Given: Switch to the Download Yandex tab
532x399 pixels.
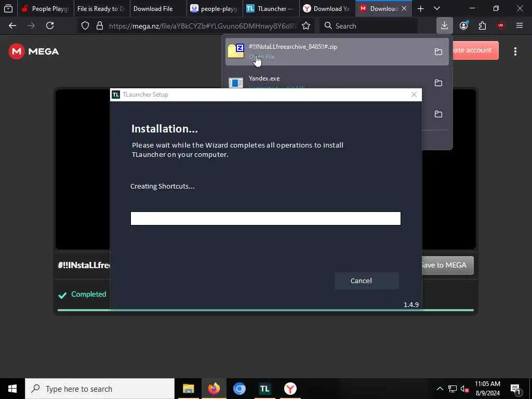Looking at the screenshot, I should click(x=327, y=9).
